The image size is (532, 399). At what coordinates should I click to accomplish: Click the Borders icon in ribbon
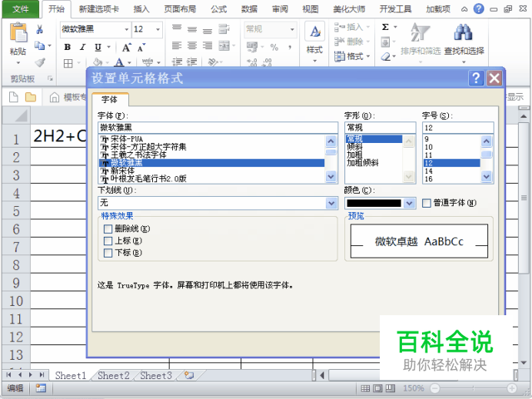[68, 63]
